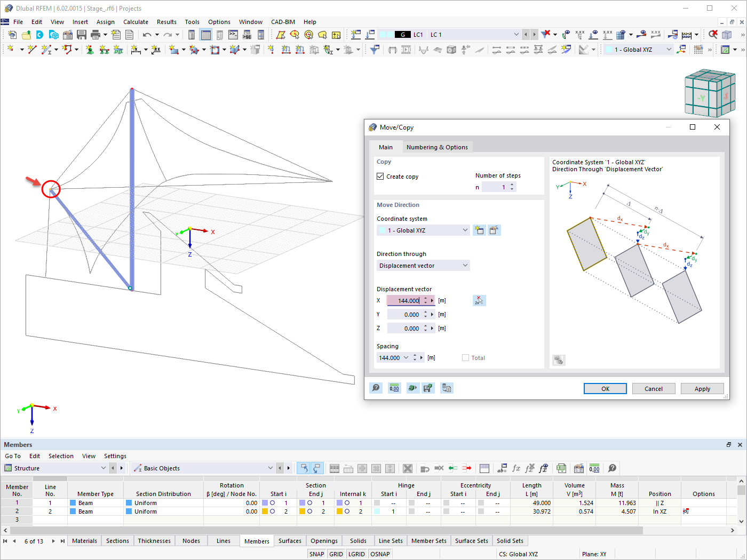
Task: Toggle GRID in the status bar
Action: [x=336, y=554]
